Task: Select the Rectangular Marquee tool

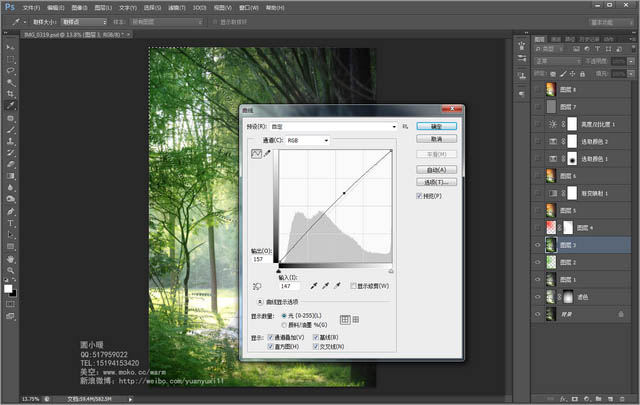Action: [10, 59]
